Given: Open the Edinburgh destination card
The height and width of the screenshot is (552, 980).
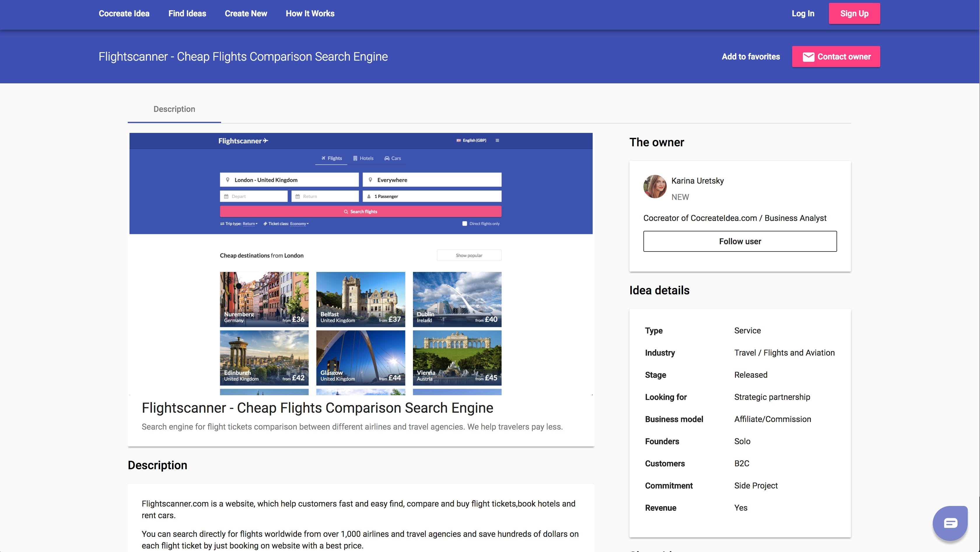Looking at the screenshot, I should [264, 358].
